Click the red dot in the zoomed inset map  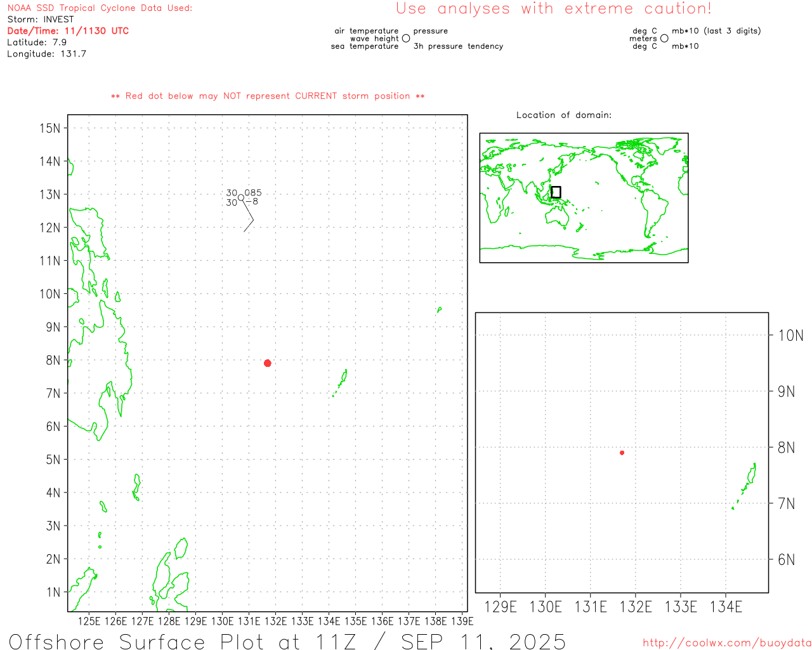pos(622,453)
